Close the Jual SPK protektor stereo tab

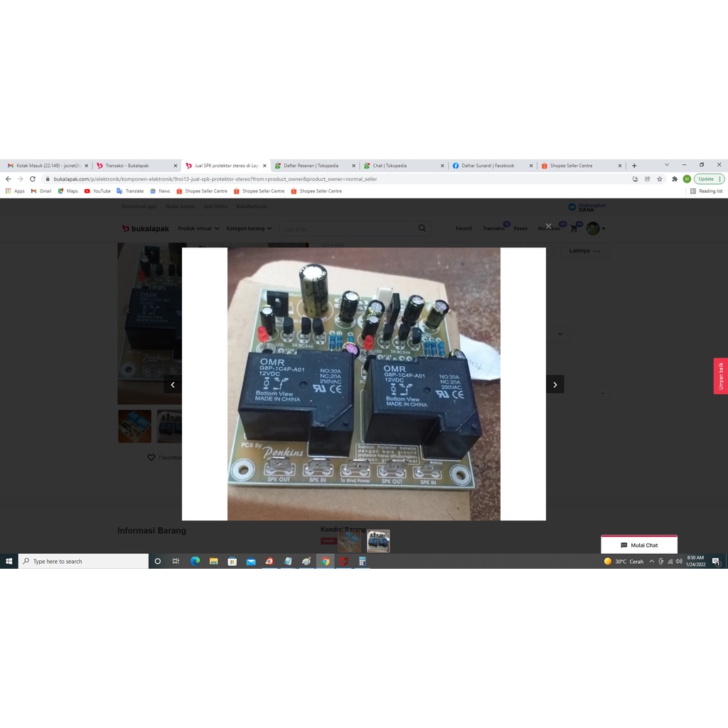point(264,165)
